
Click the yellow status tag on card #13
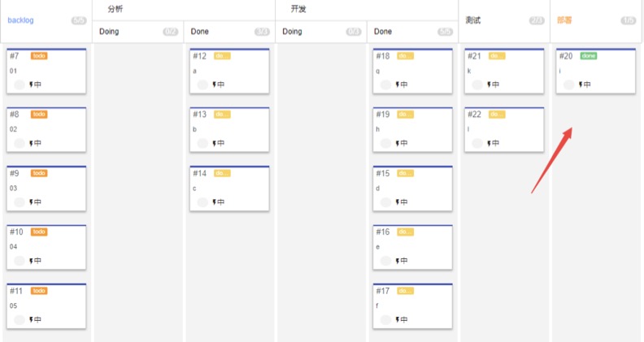pos(222,115)
